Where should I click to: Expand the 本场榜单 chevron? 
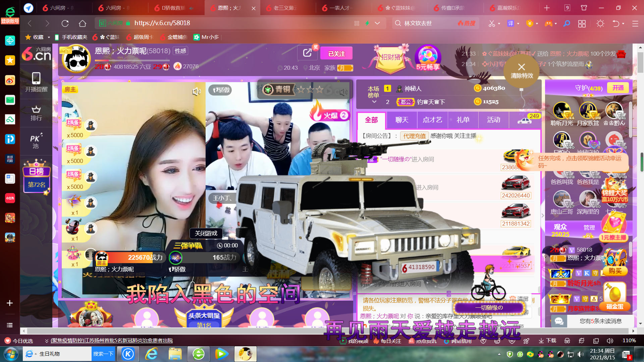(374, 102)
